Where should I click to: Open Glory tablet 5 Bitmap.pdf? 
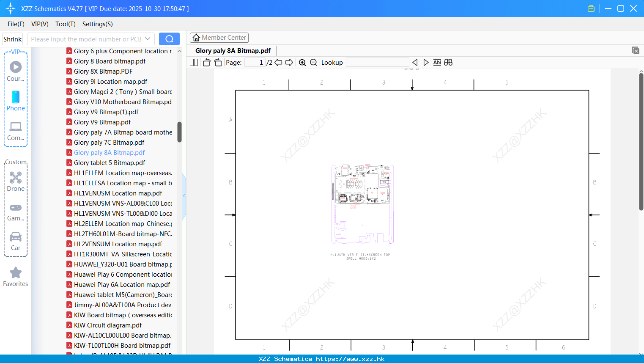[x=106, y=163]
